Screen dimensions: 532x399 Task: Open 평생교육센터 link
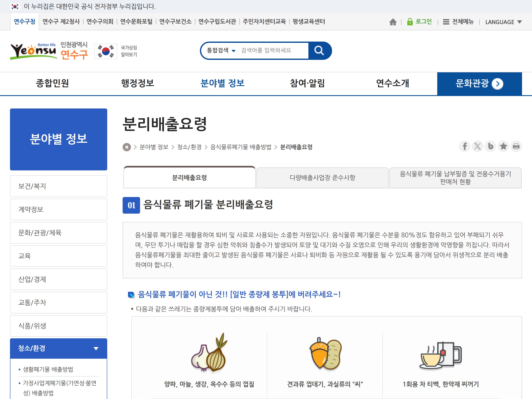coord(309,22)
